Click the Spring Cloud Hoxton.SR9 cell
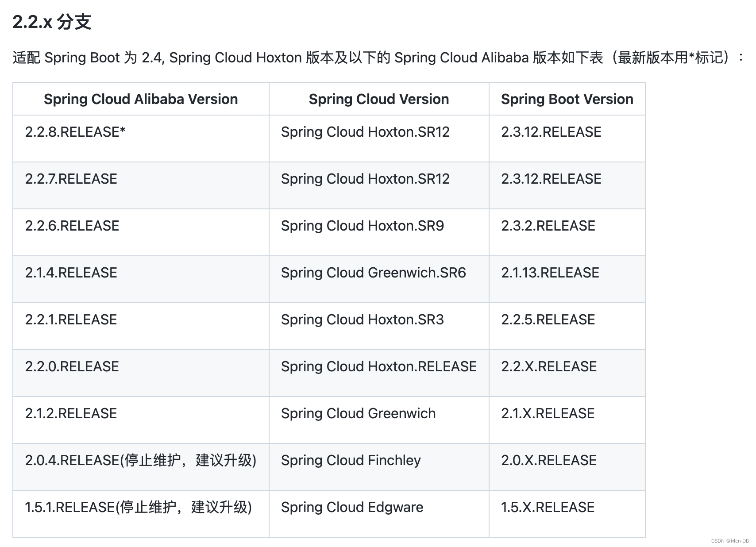 (362, 226)
